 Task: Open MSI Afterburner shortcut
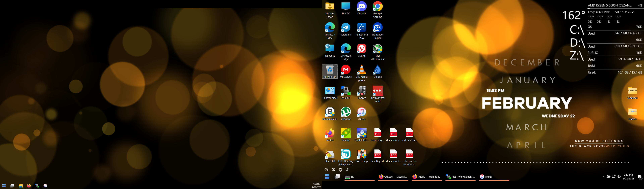(x=378, y=52)
